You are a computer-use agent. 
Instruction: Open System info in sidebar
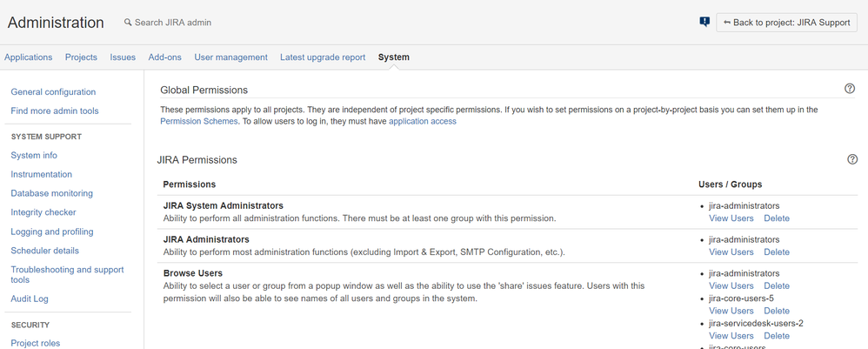[34, 155]
